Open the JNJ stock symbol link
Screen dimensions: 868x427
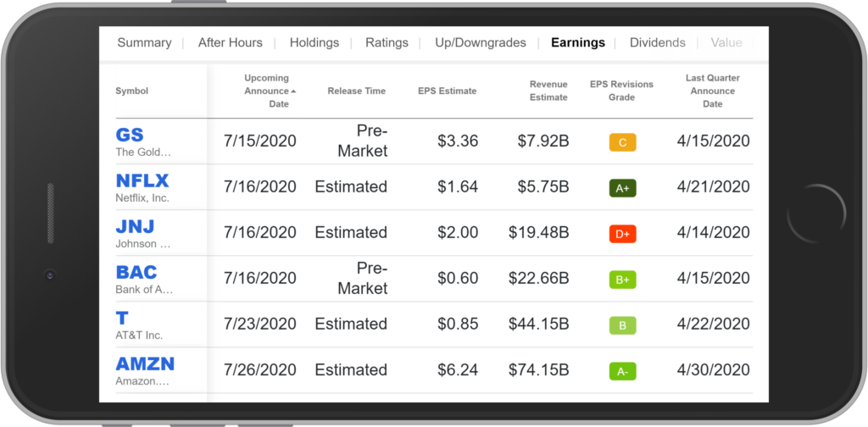coord(135,226)
